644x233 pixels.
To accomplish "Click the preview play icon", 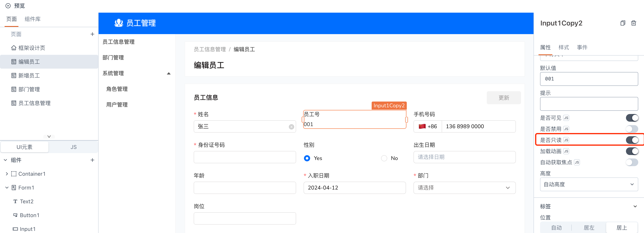I will click(8, 6).
